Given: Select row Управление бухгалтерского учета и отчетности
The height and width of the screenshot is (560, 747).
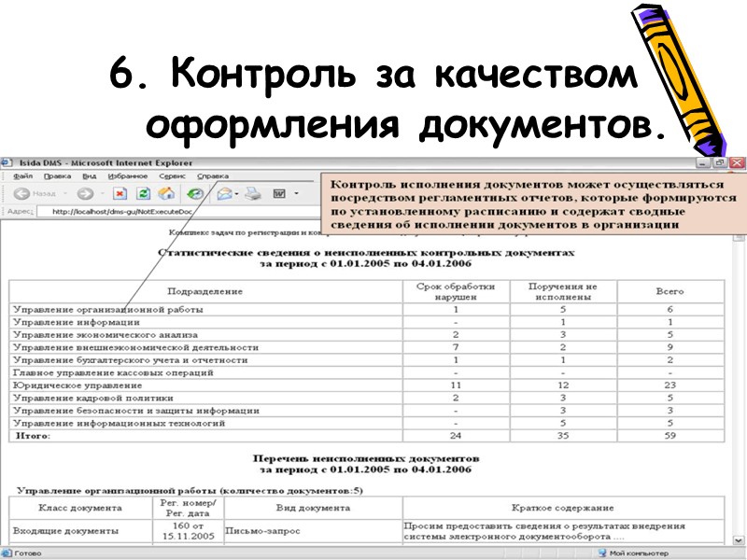Looking at the screenshot, I should (x=367, y=360).
